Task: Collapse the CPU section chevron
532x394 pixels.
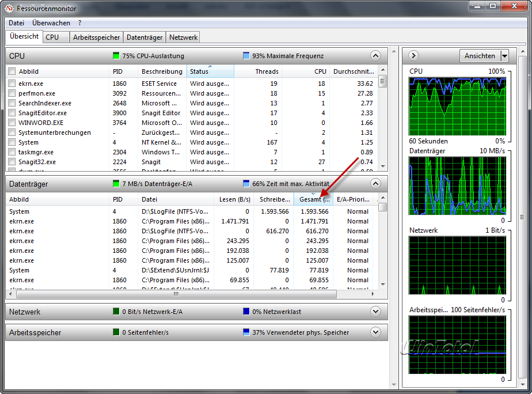Action: pos(375,56)
